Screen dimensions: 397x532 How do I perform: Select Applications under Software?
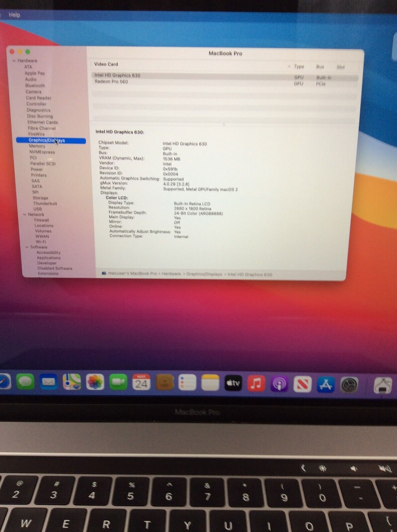click(49, 258)
